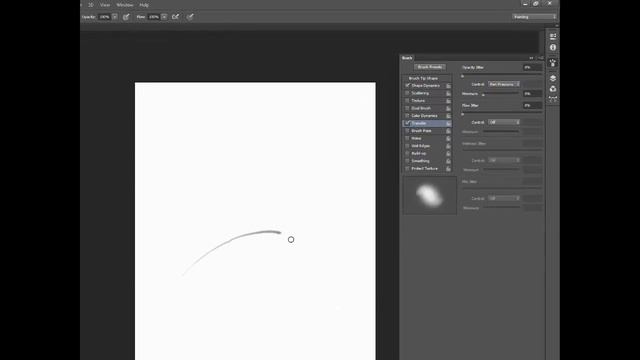Viewport: 640px width, 360px height.
Task: Enable the Build-up checkbox
Action: (407, 153)
